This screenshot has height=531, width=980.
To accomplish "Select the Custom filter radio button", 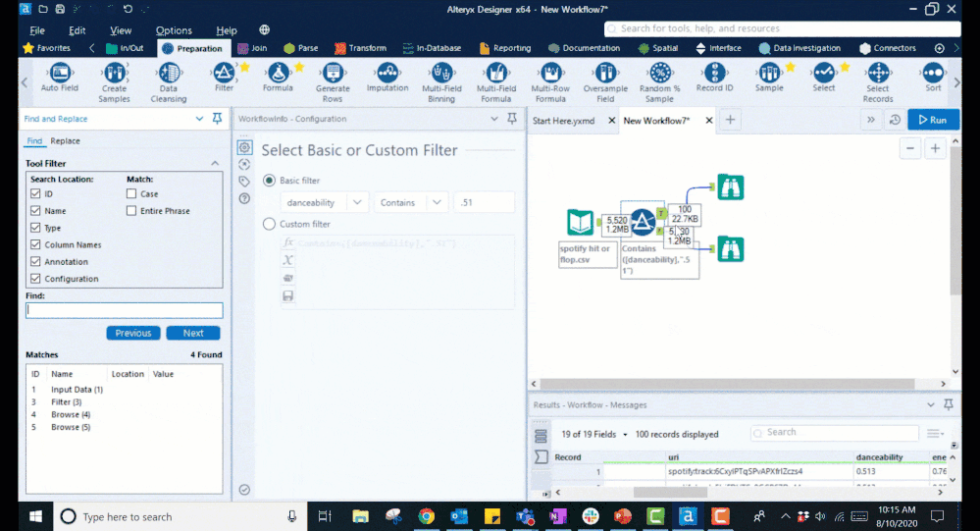I will point(270,224).
